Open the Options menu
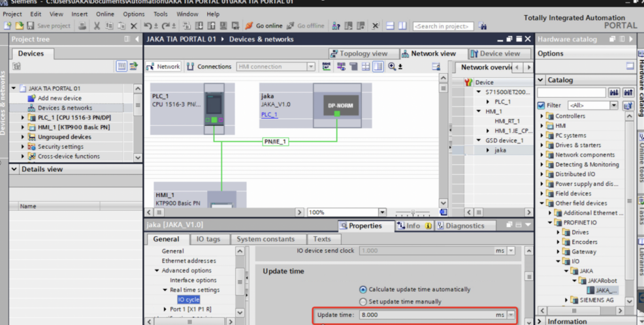The height and width of the screenshot is (325, 644). 134,14
